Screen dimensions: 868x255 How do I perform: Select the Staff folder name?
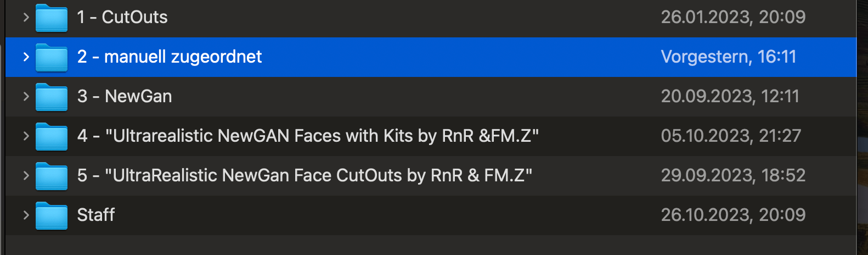point(96,214)
